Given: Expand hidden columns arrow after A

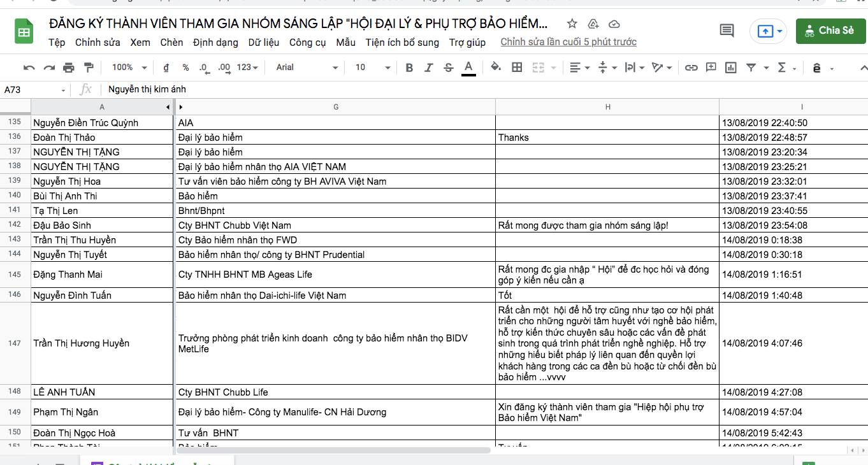Looking at the screenshot, I should (181, 107).
